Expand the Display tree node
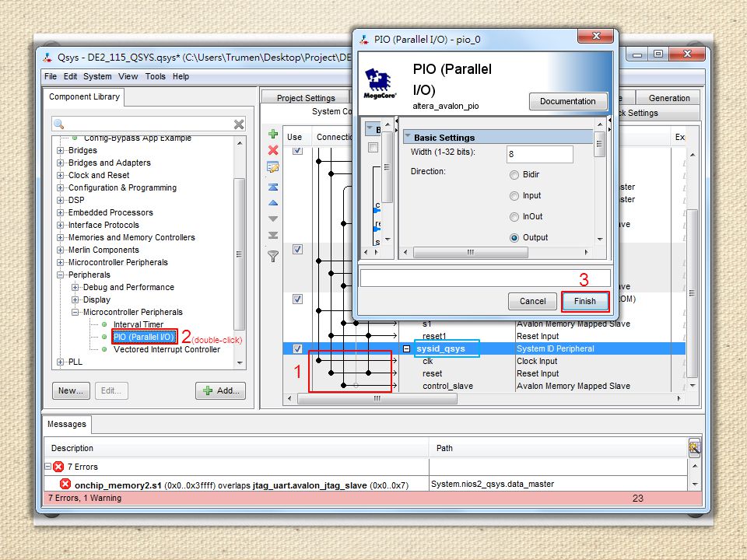Viewport: 747px width, 560px height. pyautogui.click(x=75, y=299)
